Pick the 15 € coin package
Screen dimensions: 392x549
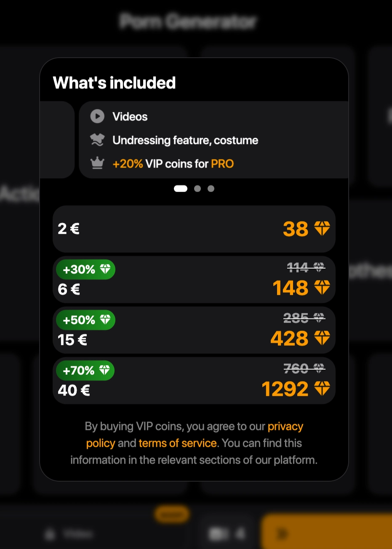pos(194,339)
